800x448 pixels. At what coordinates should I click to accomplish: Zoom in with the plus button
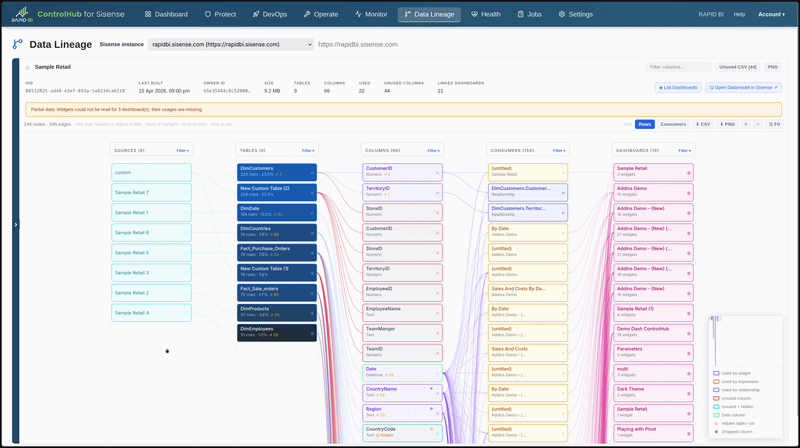(745, 124)
